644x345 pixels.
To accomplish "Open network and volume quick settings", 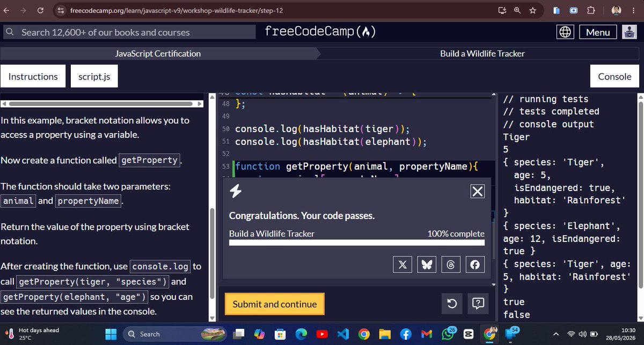I will pos(582,334).
